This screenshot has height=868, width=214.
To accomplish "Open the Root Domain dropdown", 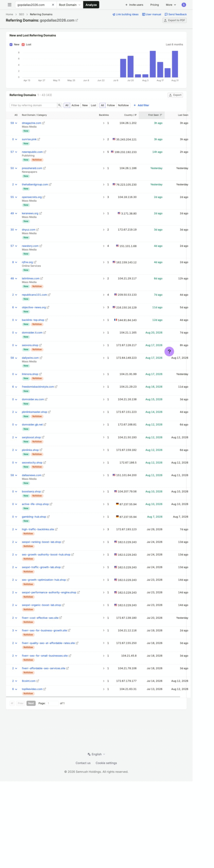I will tap(70, 5).
